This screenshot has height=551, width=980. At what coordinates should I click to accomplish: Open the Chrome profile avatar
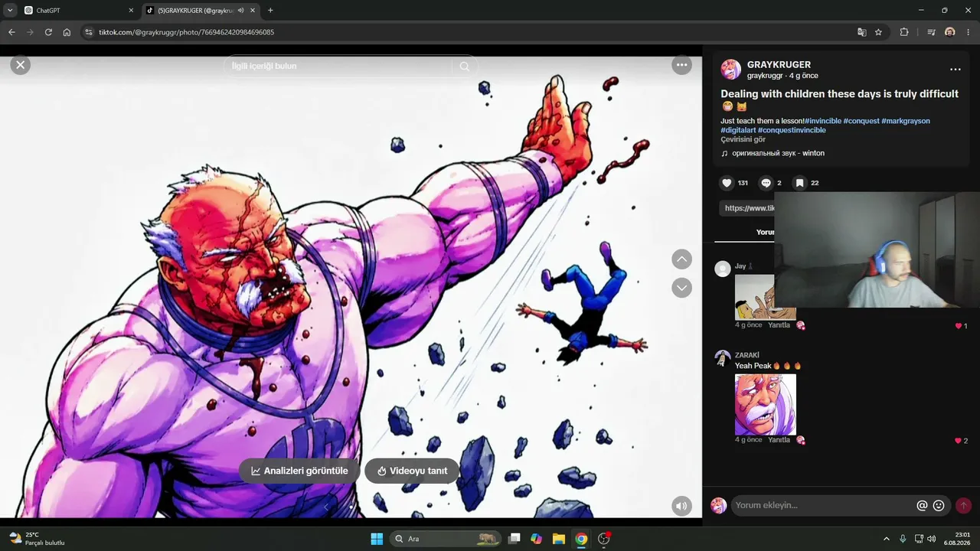pos(950,32)
